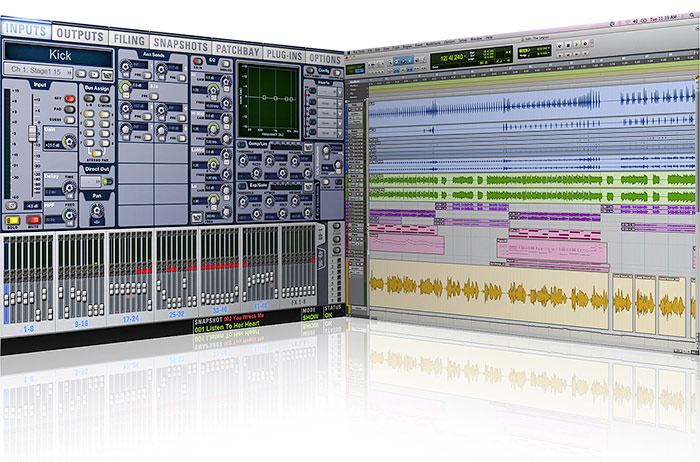700x462 pixels.
Task: Click the input Gain knob
Action: pyautogui.click(x=69, y=142)
